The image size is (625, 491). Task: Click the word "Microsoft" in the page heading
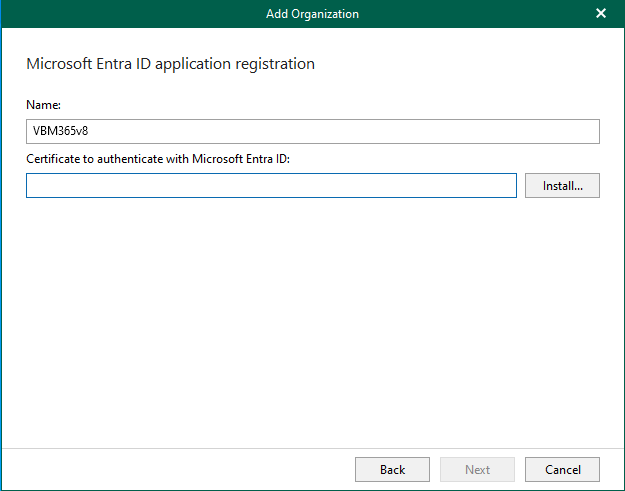[57, 64]
